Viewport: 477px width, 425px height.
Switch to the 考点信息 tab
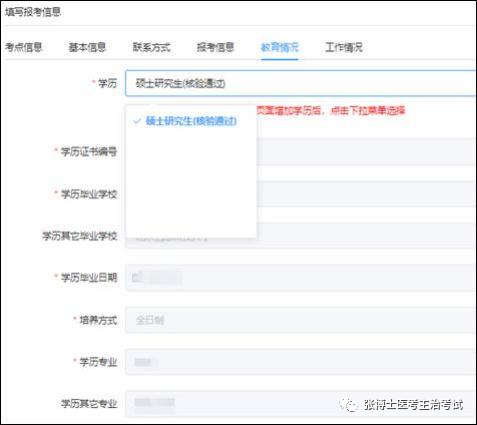[23, 47]
